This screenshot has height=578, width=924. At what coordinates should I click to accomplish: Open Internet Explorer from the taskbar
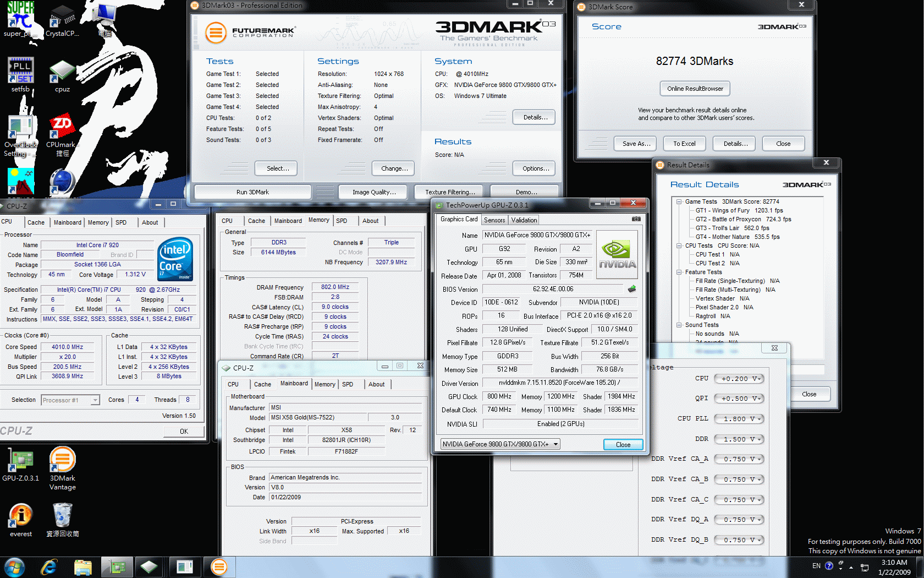point(49,567)
